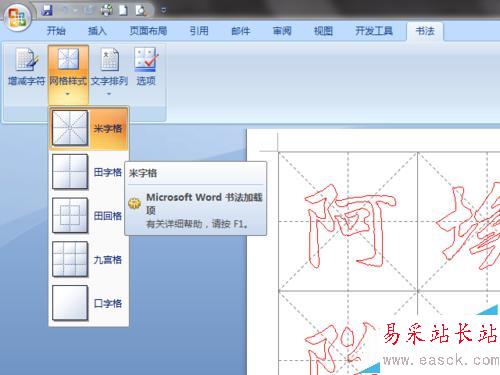
Task: Save document via quick access toolbar
Action: pos(47,10)
